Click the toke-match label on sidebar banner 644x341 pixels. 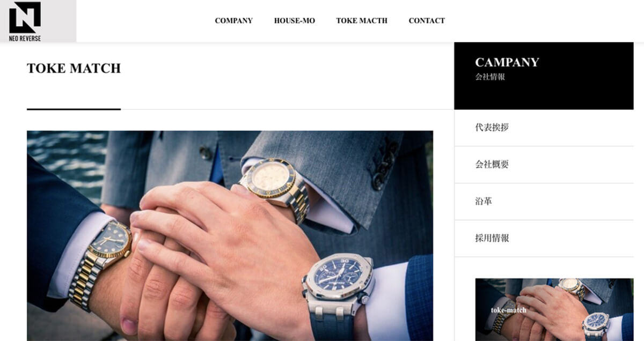coord(508,310)
